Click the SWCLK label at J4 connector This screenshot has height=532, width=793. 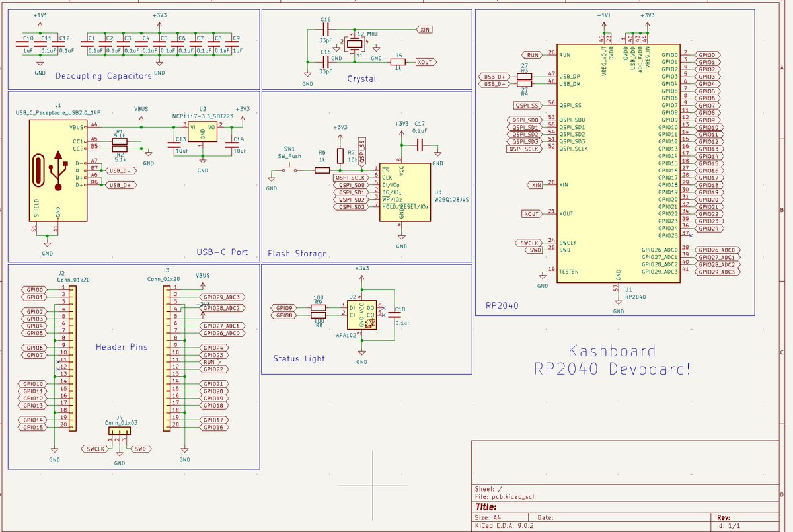coord(95,449)
